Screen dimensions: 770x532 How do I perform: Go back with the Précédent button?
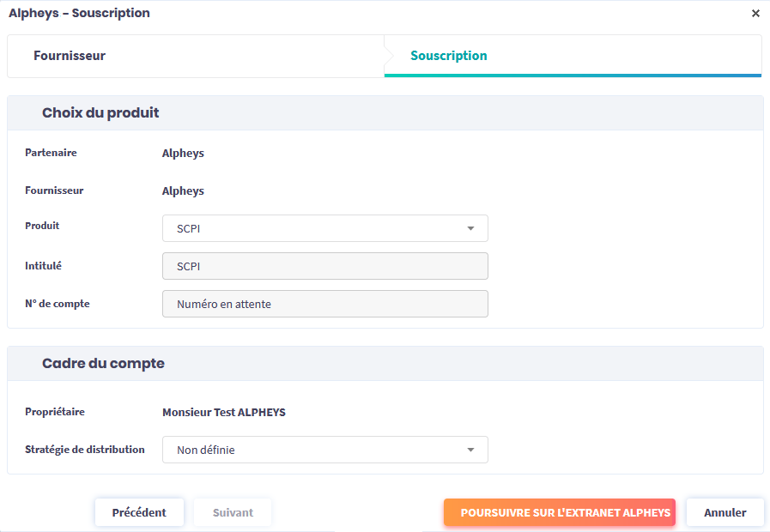(x=139, y=512)
